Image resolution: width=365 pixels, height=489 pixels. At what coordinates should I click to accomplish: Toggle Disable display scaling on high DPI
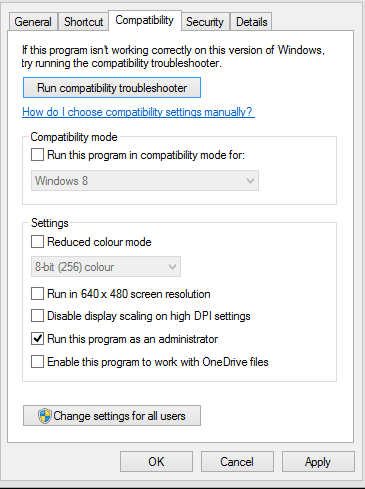(37, 316)
